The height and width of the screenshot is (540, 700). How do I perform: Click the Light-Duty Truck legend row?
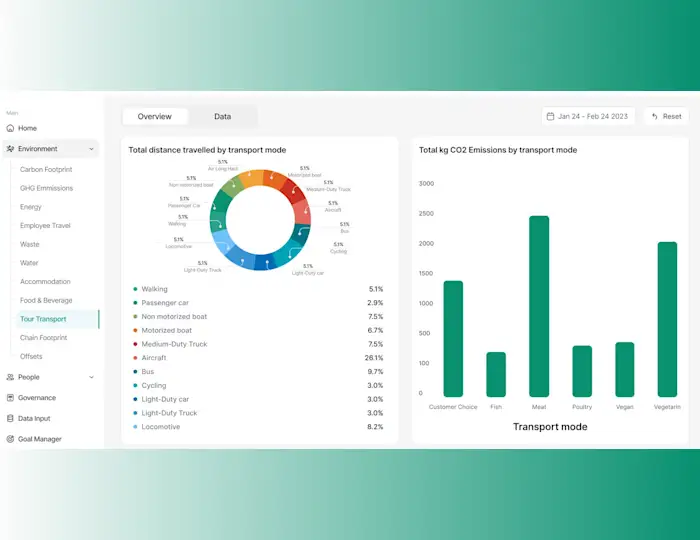pos(258,413)
